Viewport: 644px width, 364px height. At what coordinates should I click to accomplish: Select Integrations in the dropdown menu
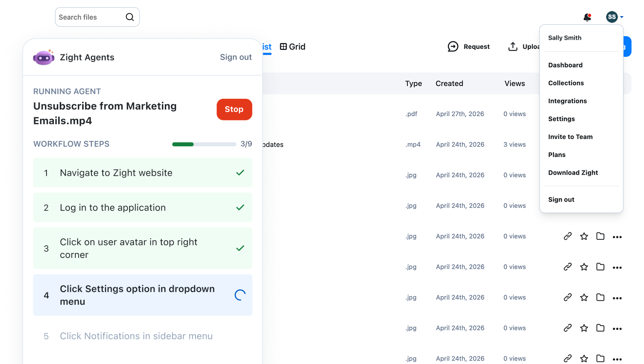[x=568, y=101]
